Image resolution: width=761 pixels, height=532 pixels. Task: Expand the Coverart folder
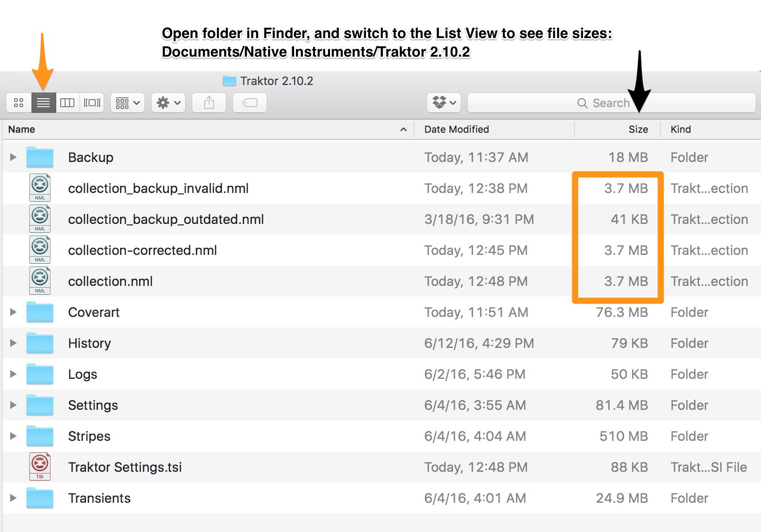(13, 312)
